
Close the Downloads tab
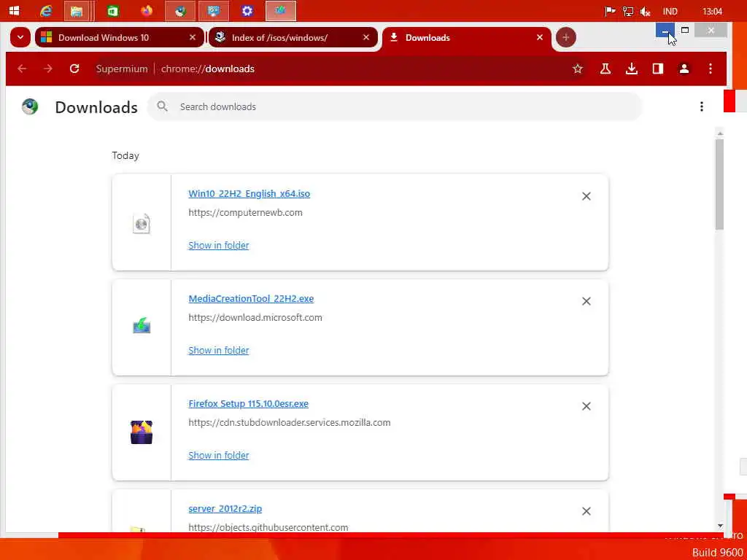pos(539,37)
